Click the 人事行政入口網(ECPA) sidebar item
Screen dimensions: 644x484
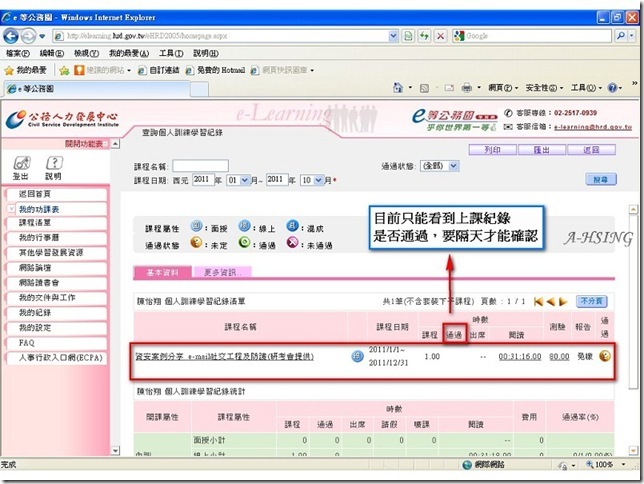57,358
